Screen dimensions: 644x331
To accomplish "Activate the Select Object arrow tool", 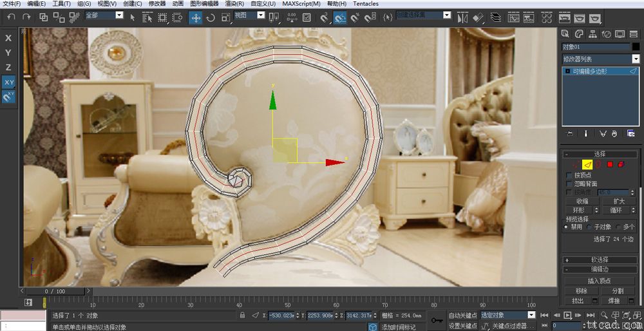I will pyautogui.click(x=132, y=17).
